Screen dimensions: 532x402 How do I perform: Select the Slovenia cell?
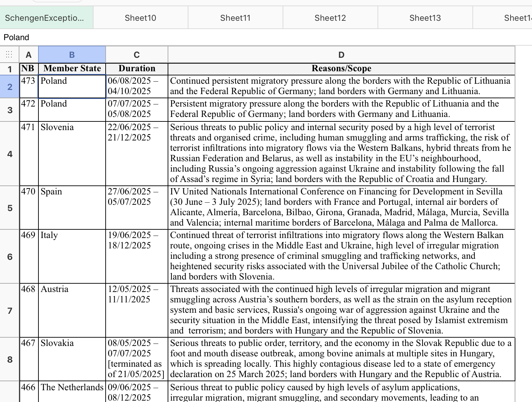(x=72, y=154)
